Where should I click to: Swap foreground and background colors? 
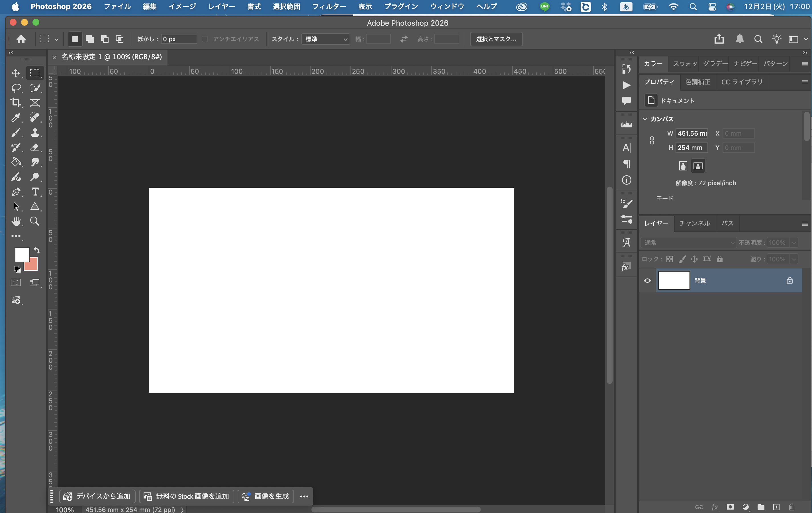pyautogui.click(x=37, y=251)
